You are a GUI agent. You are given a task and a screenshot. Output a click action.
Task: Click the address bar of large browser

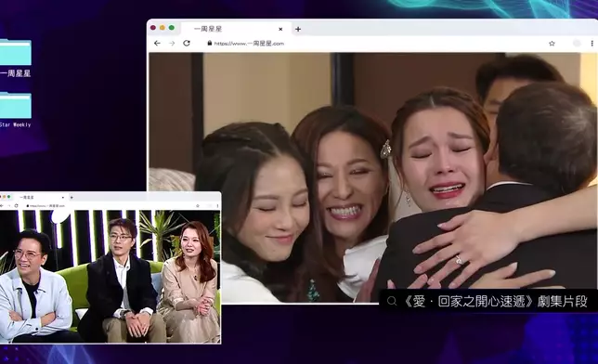376,44
